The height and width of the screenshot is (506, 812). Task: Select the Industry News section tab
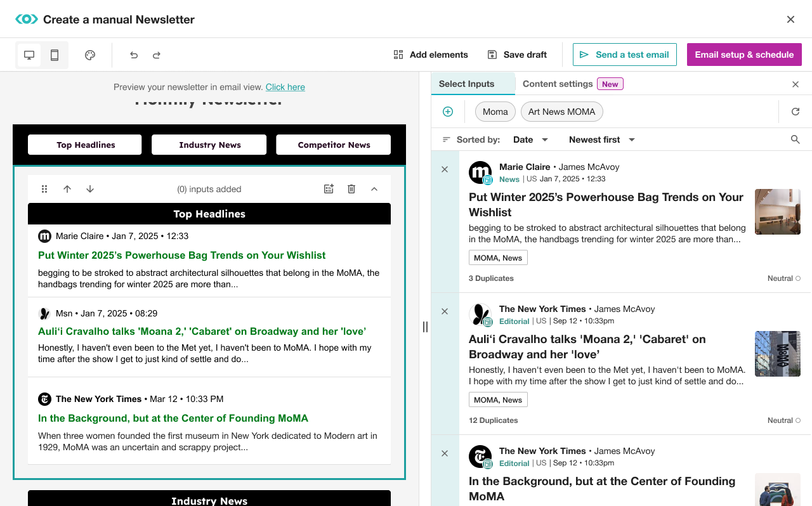(209, 144)
